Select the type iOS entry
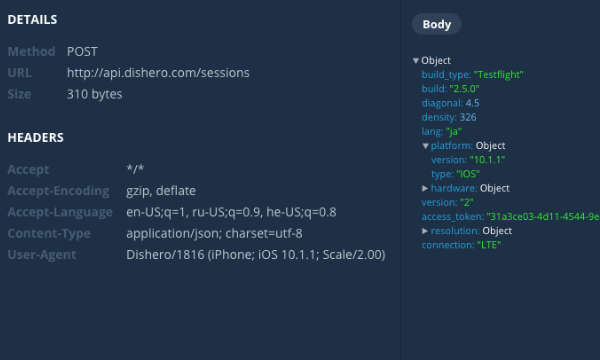 point(455,174)
